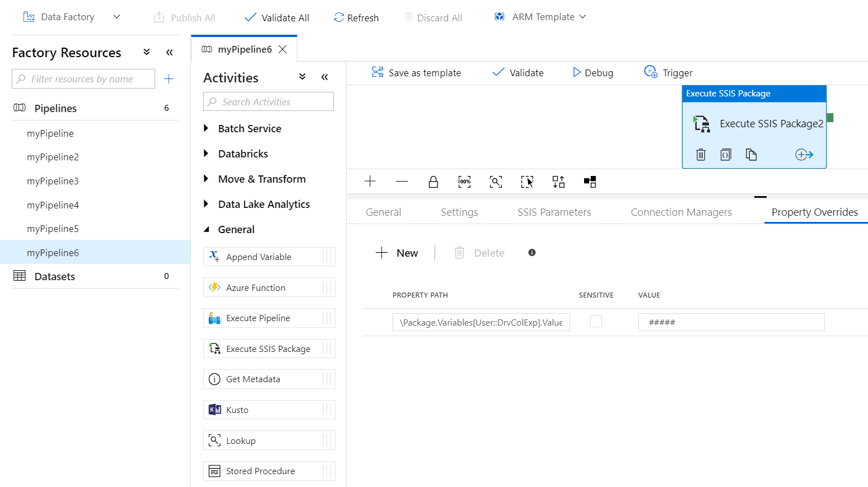Click the Debug button
Image resolution: width=868 pixels, height=487 pixels.
coord(592,73)
